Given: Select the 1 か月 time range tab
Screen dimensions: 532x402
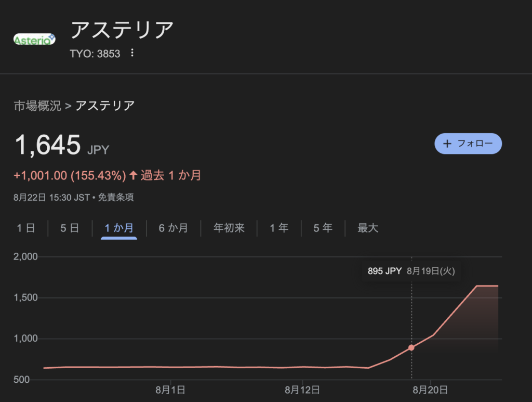Looking at the screenshot, I should tap(119, 228).
